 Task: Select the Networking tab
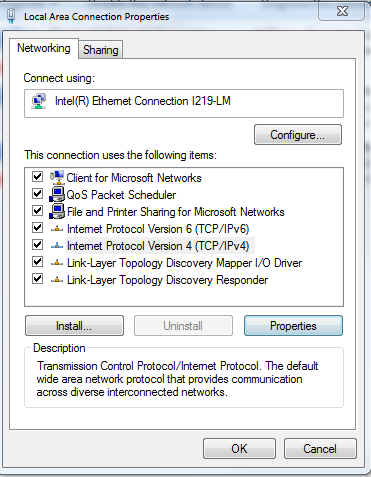44,48
